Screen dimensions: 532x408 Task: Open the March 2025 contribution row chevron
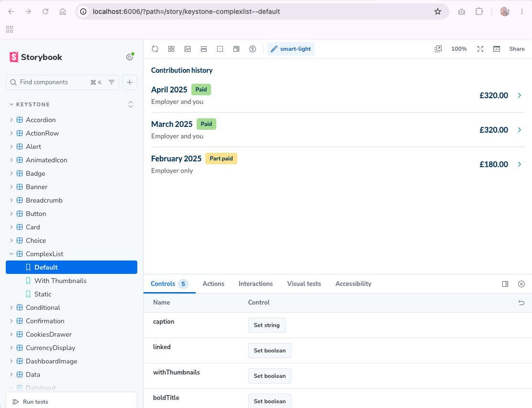[x=520, y=130]
